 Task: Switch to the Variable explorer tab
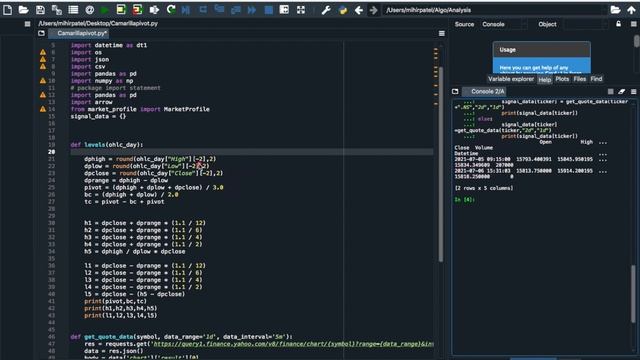pos(511,79)
